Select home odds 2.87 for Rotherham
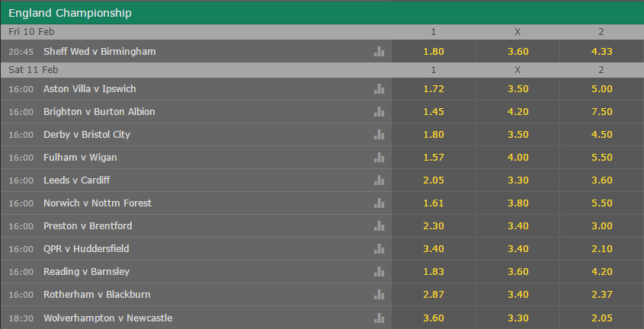 coord(434,295)
